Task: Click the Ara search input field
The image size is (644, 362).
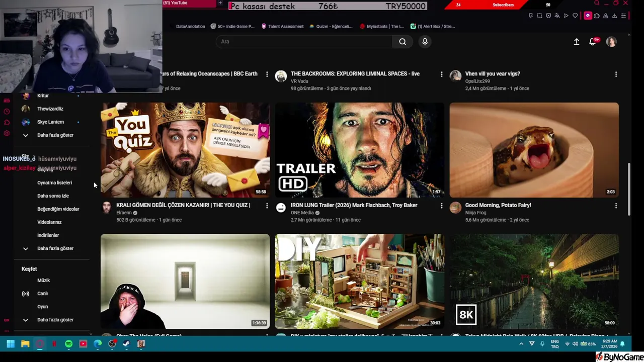Action: (x=303, y=42)
